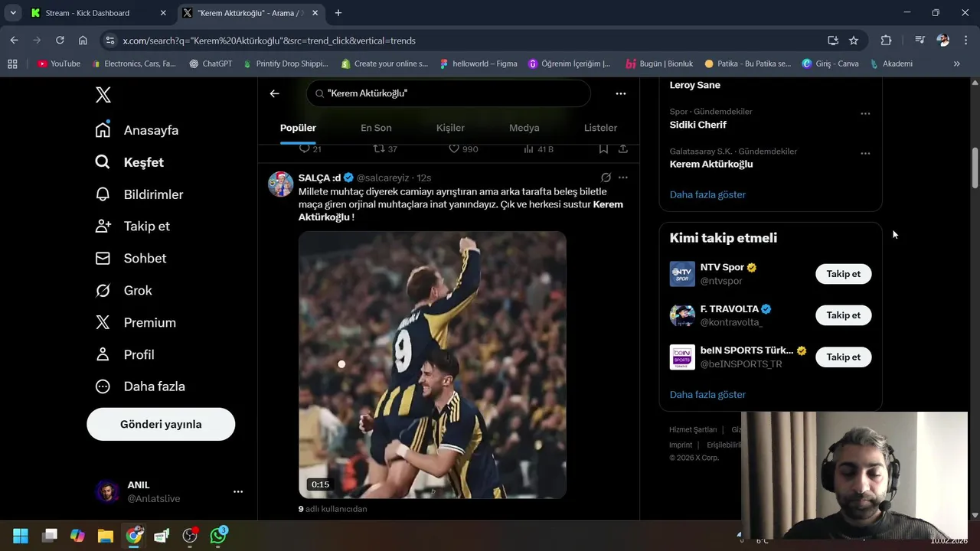980x551 pixels.
Task: Open the Leroy Sane trend
Action: (x=695, y=85)
